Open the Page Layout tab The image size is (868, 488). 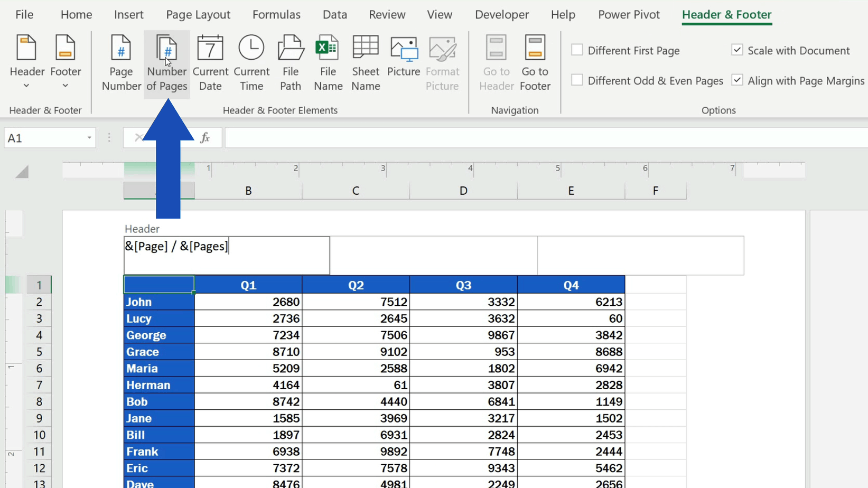198,15
